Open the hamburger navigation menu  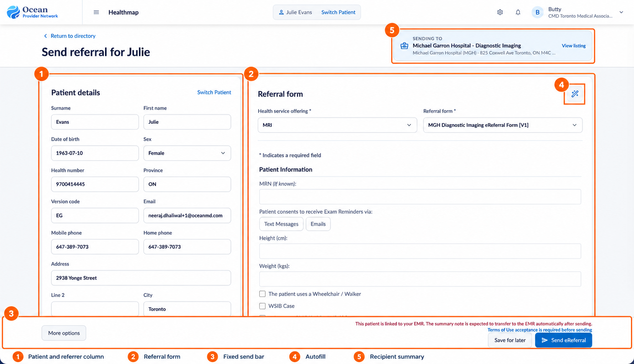point(96,12)
